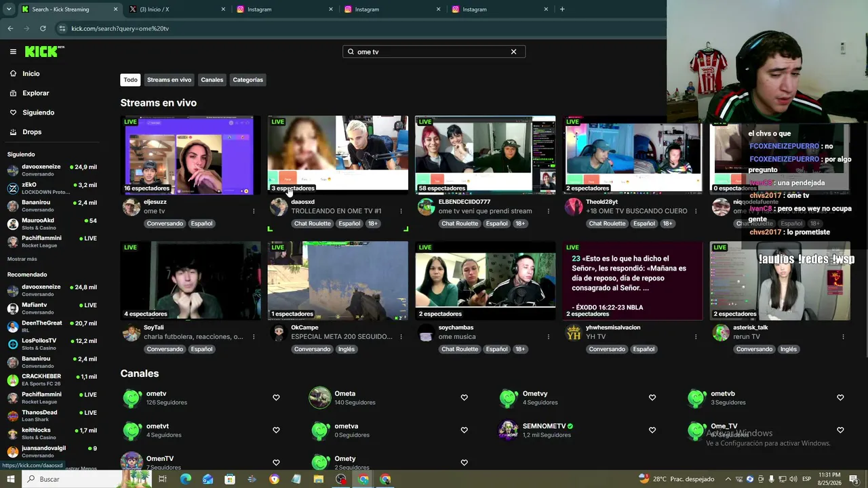
Task: Go to Inicio in the sidebar
Action: [x=31, y=73]
